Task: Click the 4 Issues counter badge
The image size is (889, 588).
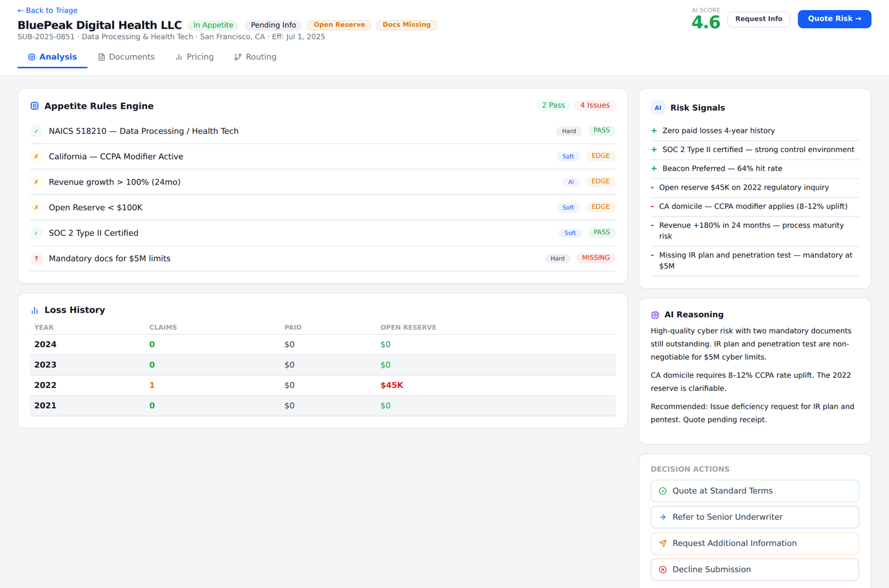Action: tap(595, 106)
